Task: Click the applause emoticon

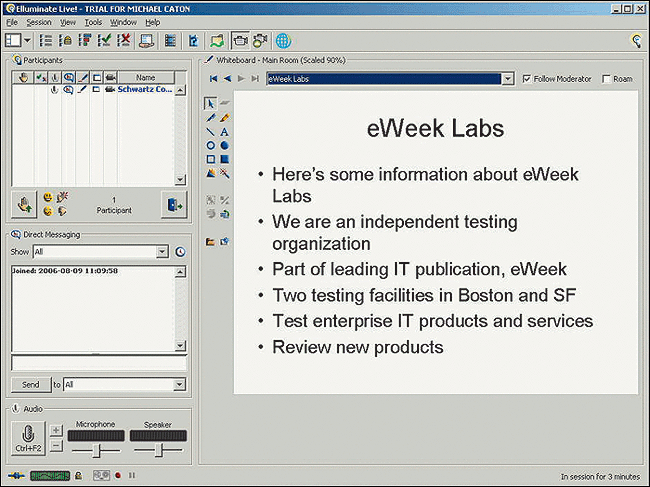Action: coord(63,197)
